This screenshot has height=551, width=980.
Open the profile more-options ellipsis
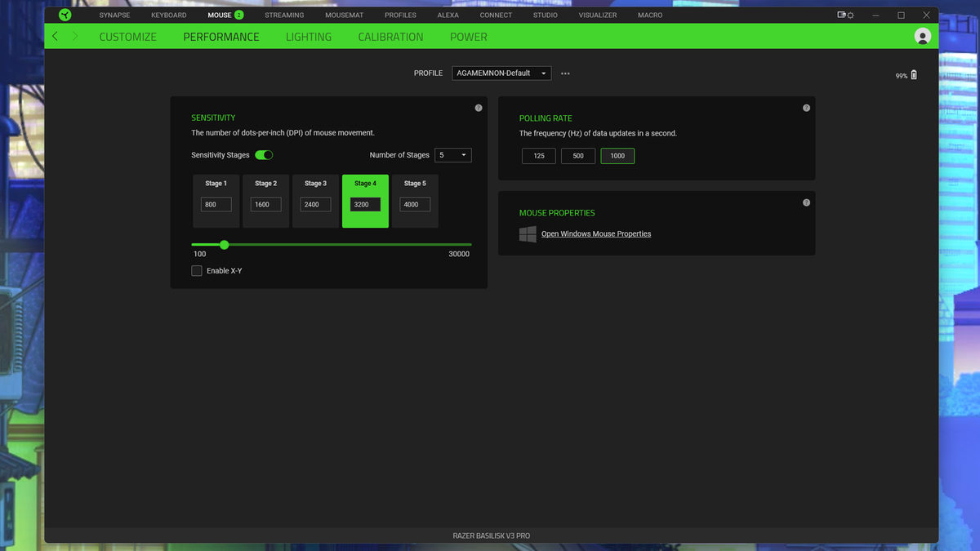(565, 73)
